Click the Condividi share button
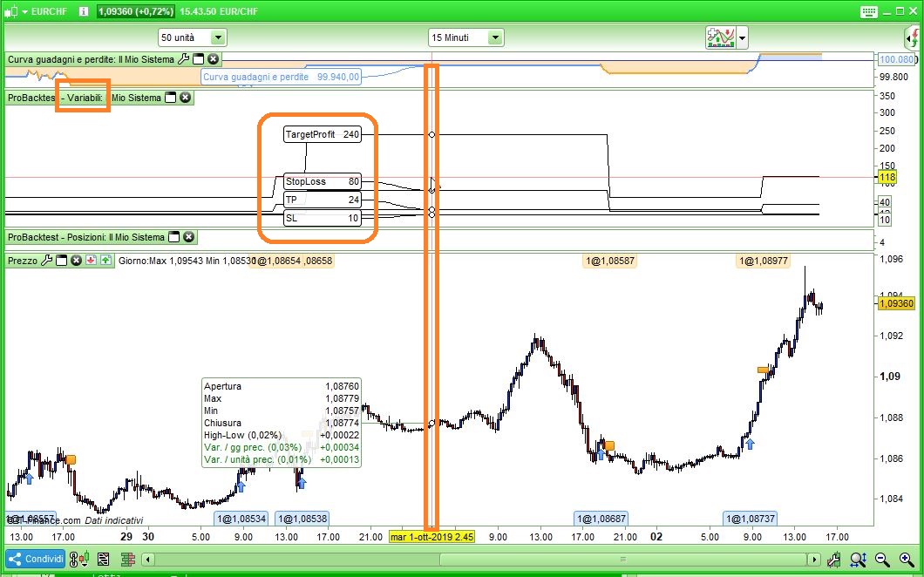This screenshot has width=924, height=577. [36, 559]
